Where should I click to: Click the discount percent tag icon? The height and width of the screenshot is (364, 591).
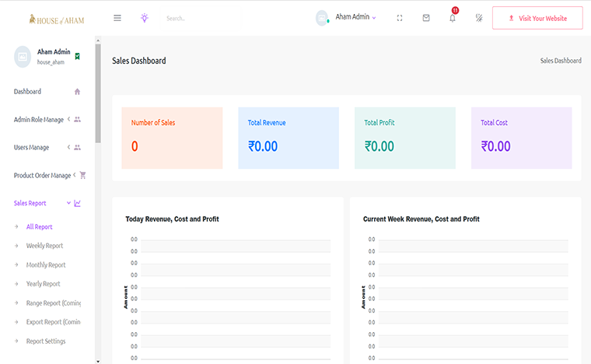pyautogui.click(x=479, y=18)
